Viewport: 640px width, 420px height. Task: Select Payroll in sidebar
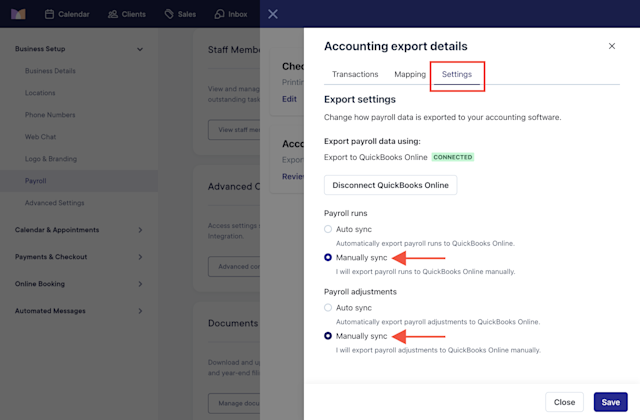pos(79,181)
